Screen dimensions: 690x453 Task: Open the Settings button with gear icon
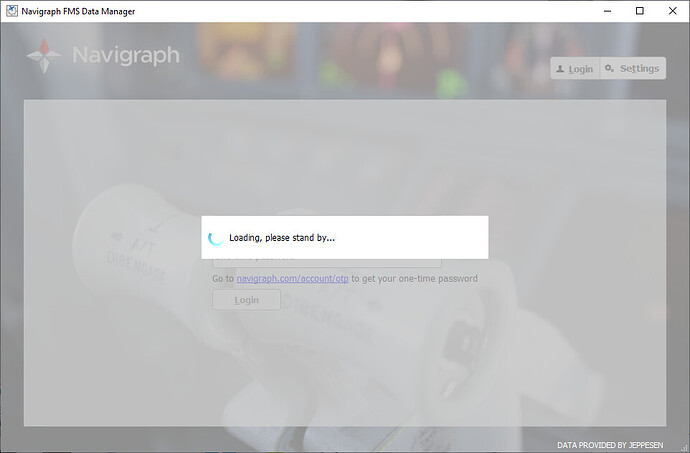(633, 69)
